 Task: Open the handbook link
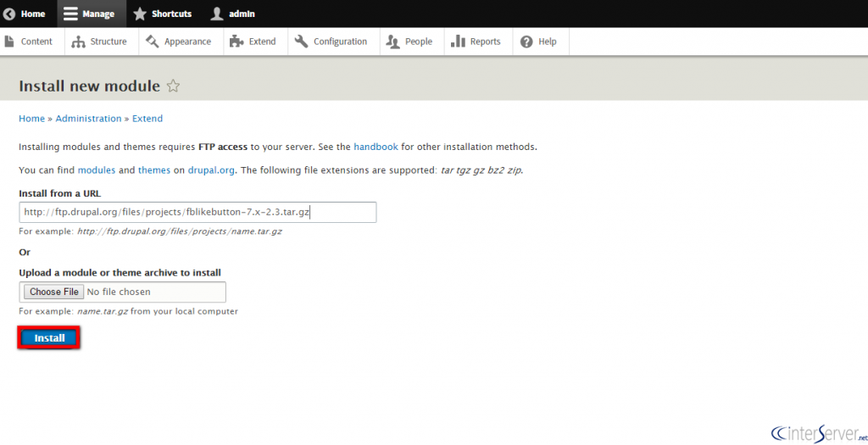pos(376,147)
